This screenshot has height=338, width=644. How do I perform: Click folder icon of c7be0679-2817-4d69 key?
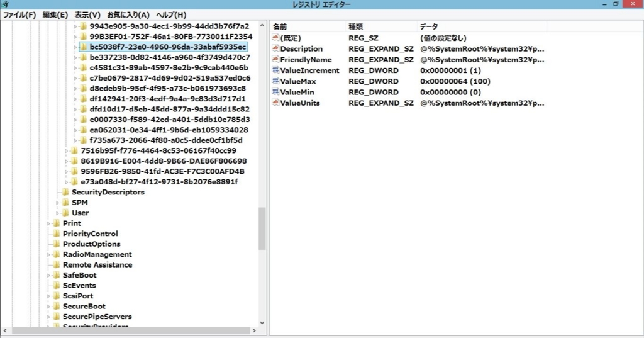84,78
